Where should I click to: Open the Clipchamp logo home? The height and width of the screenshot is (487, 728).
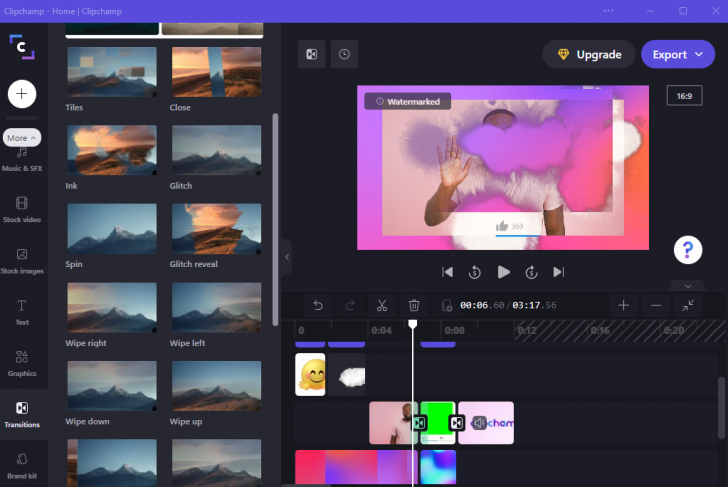point(22,47)
